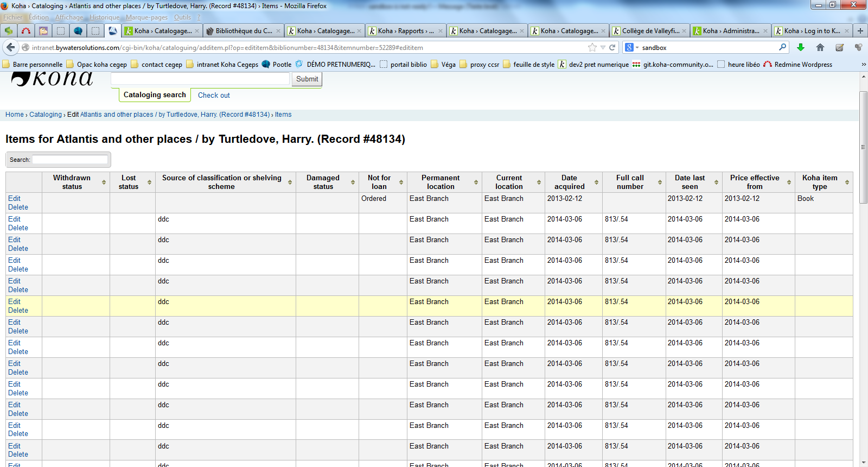868x467 pixels.
Task: Click Delete for the Ordered item row
Action: tap(18, 207)
